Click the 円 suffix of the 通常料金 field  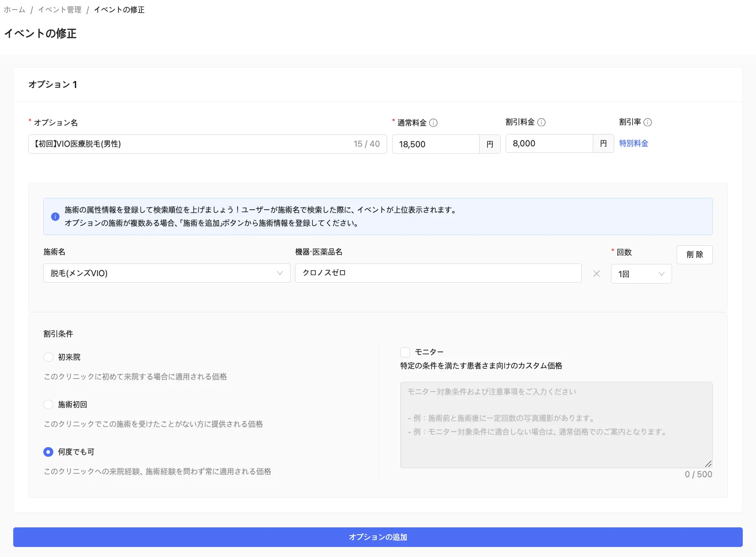point(490,144)
